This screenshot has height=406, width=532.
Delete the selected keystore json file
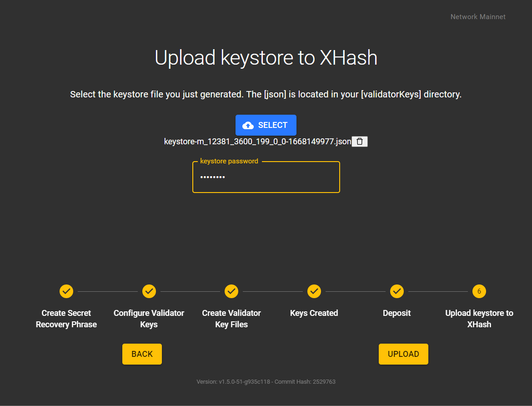pos(360,142)
